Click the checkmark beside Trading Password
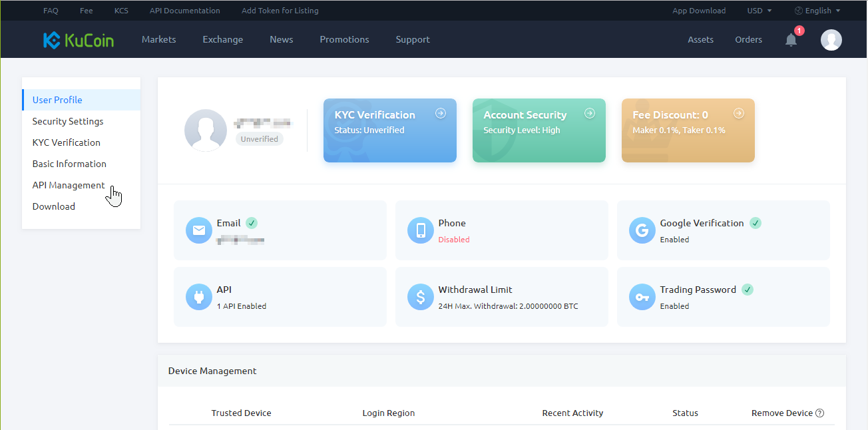868x430 pixels. tap(747, 290)
